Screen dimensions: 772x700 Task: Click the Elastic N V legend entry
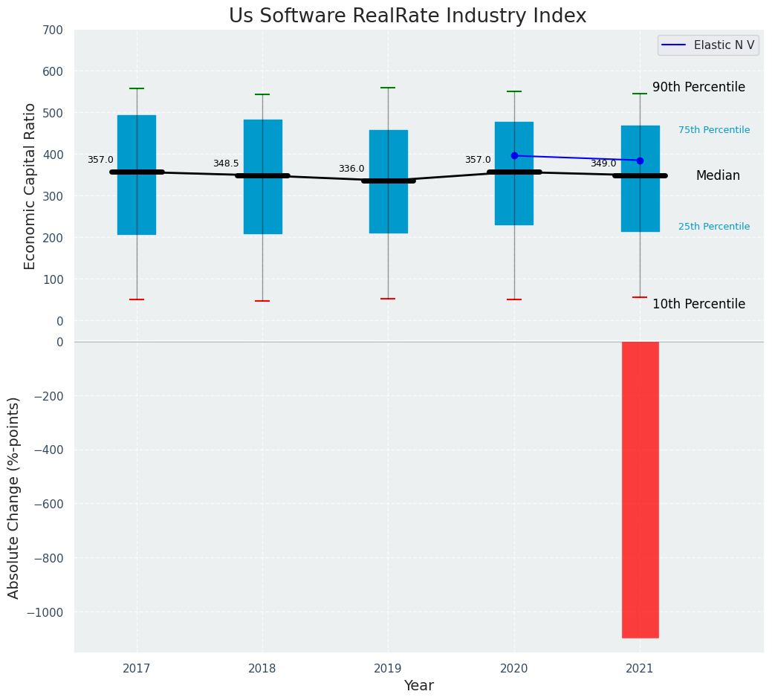tap(708, 45)
